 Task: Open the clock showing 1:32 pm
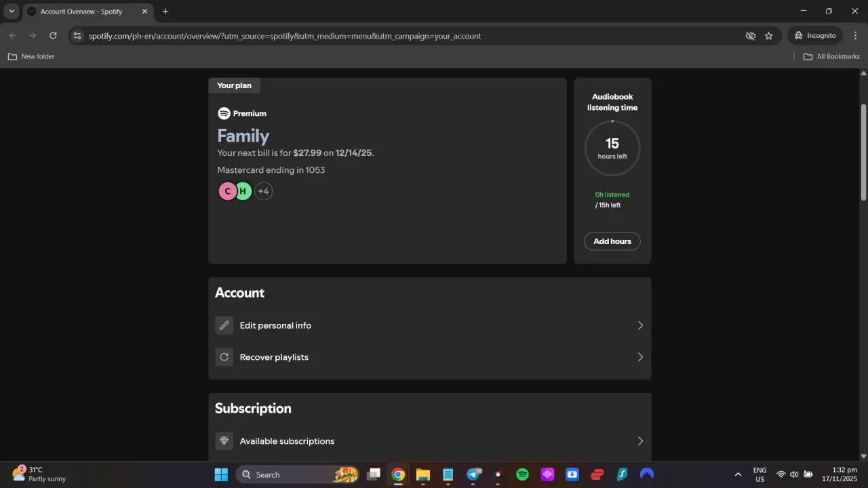[840, 474]
